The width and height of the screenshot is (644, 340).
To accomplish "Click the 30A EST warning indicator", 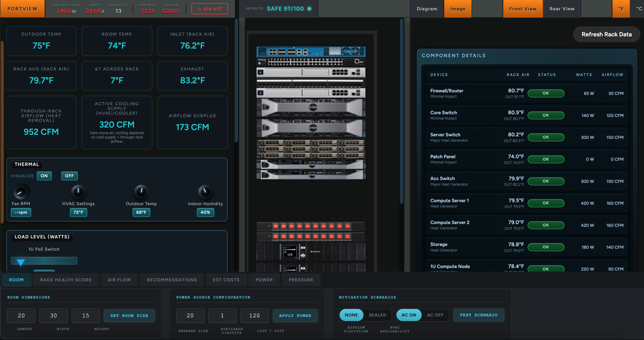I will pyautogui.click(x=210, y=8).
